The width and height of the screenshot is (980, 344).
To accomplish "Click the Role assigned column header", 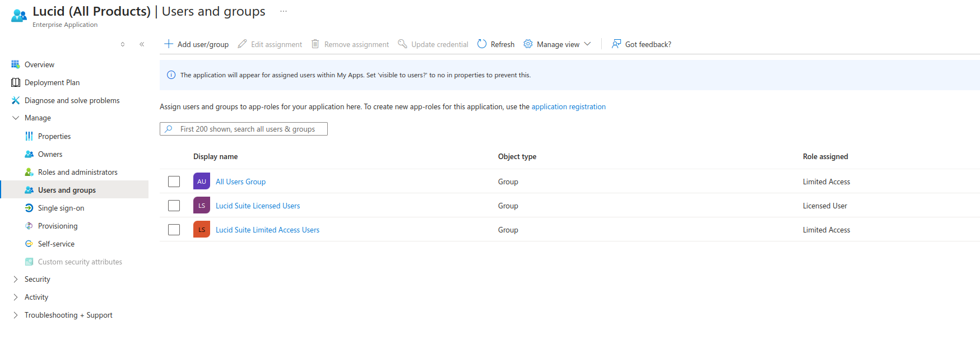I will [825, 156].
